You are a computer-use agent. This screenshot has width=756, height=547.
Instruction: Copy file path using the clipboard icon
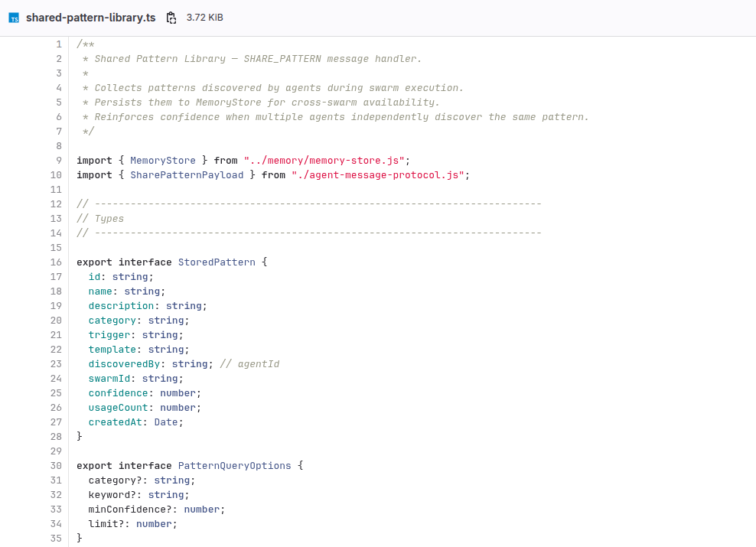coord(171,18)
